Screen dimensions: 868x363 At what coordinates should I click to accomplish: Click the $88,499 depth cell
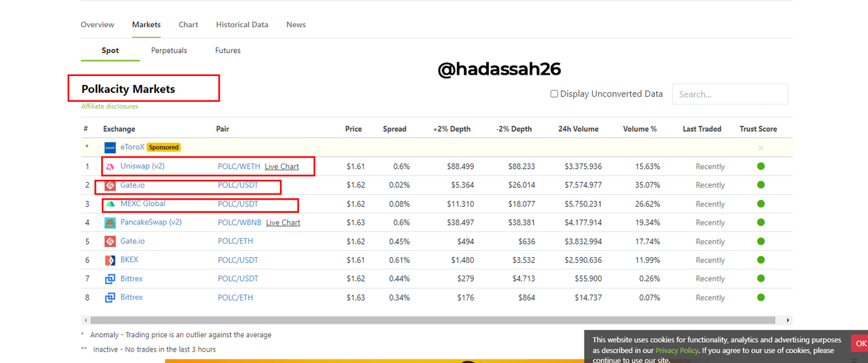(x=460, y=166)
